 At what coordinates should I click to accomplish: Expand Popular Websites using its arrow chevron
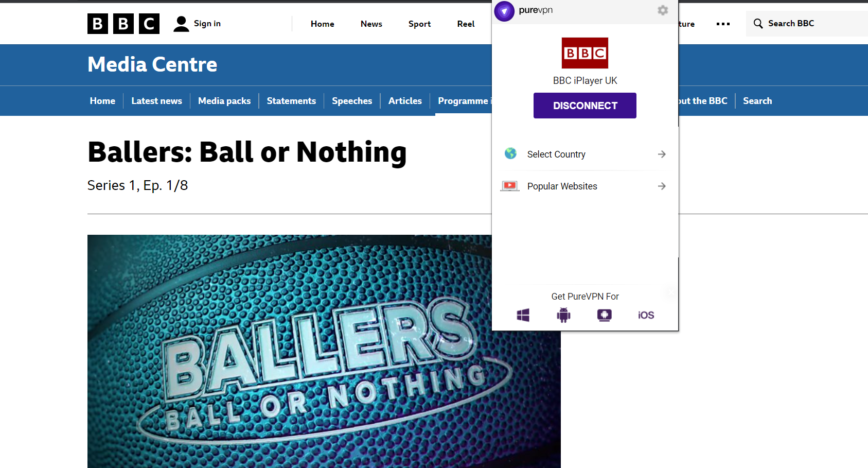tap(662, 186)
